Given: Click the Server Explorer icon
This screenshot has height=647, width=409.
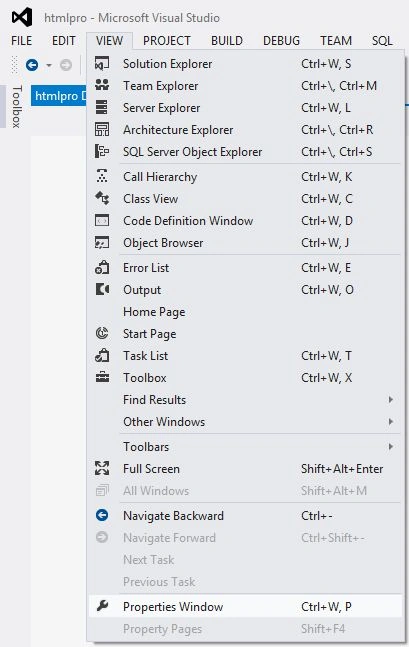Looking at the screenshot, I should tap(102, 107).
